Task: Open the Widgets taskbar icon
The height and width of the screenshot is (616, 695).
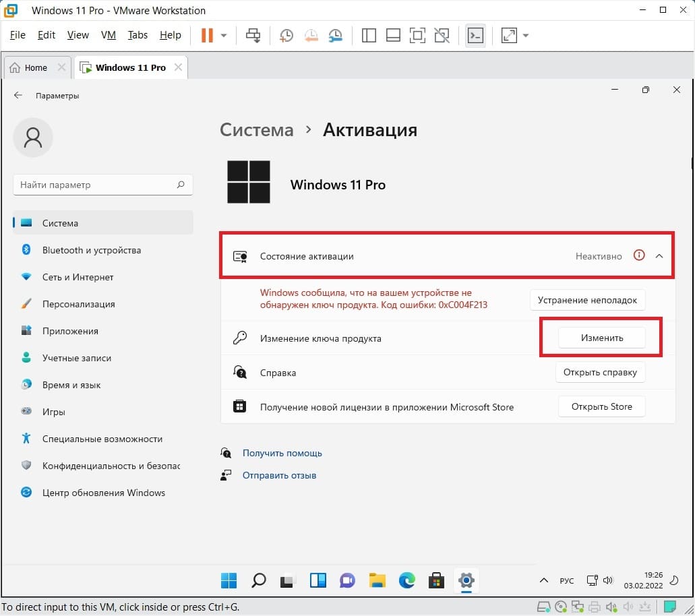Action: pos(318,580)
